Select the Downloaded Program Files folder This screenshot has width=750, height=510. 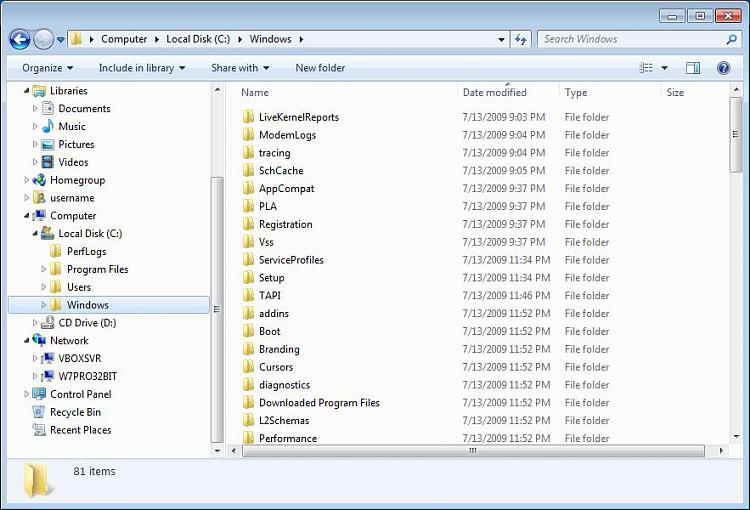319,403
